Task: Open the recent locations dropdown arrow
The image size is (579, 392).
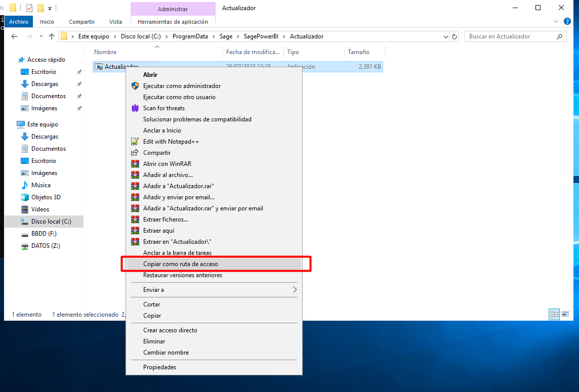Action: (x=41, y=36)
